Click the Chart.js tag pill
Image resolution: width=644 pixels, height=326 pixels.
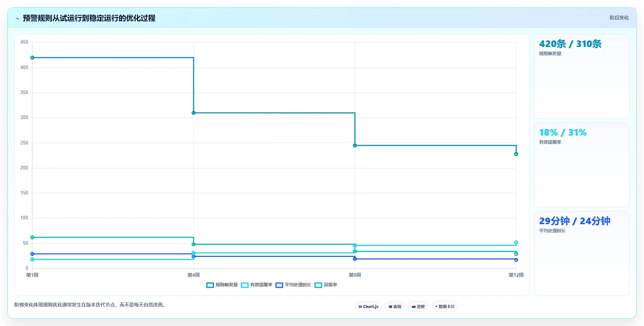point(368,307)
